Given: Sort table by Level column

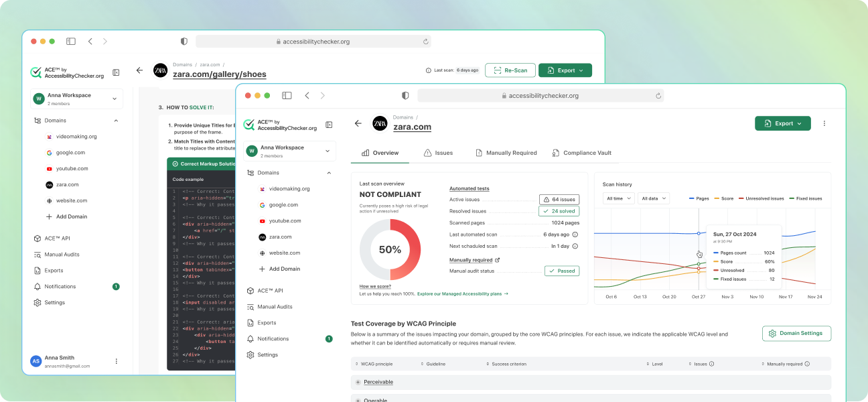Looking at the screenshot, I should click(655, 364).
